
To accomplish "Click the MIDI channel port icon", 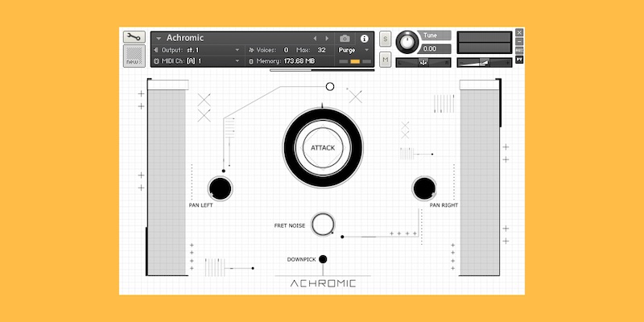I will [x=155, y=61].
